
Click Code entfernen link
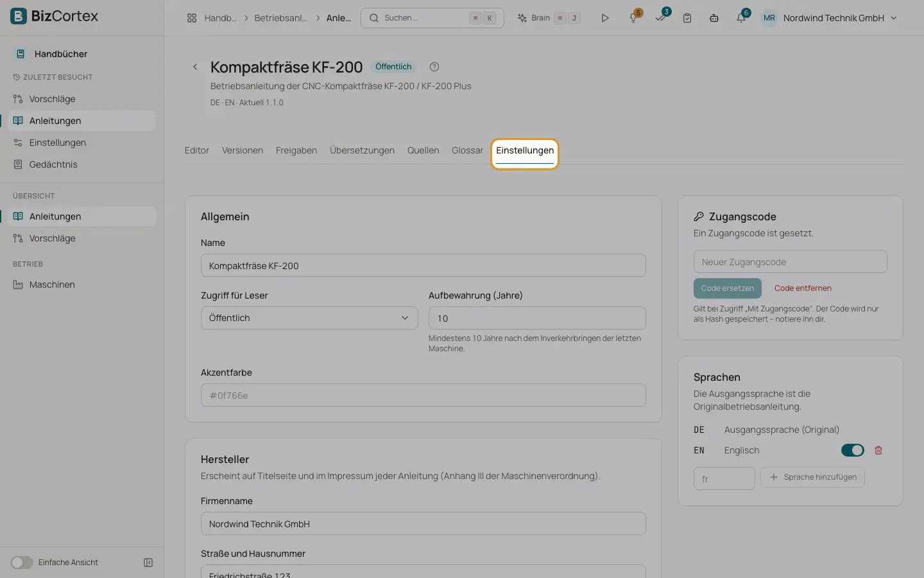click(803, 288)
